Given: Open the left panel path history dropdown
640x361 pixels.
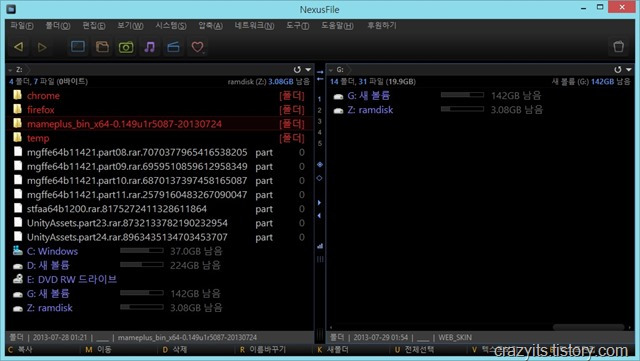Looking at the screenshot, I should point(308,70).
